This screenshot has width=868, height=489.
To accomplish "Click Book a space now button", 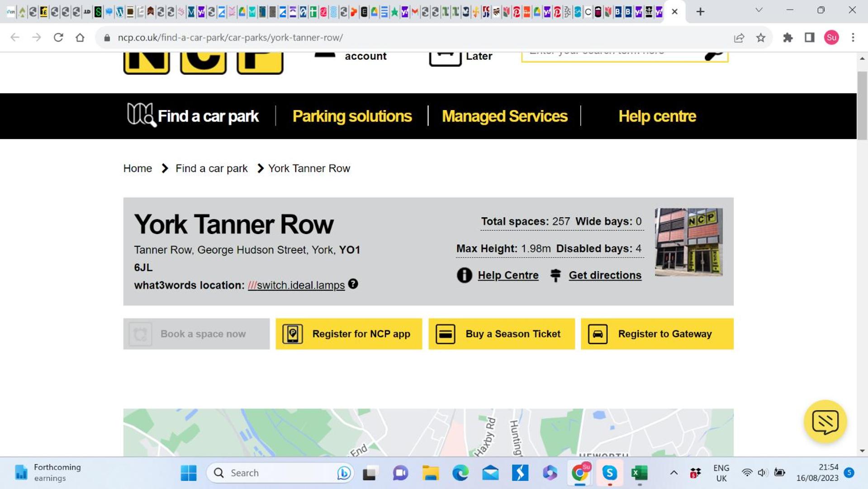I will 196,334.
